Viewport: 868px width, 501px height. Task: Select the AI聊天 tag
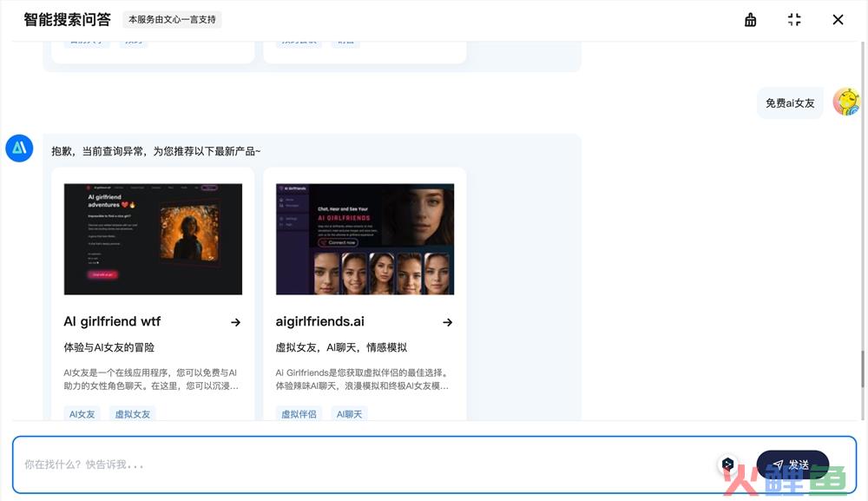click(x=349, y=414)
